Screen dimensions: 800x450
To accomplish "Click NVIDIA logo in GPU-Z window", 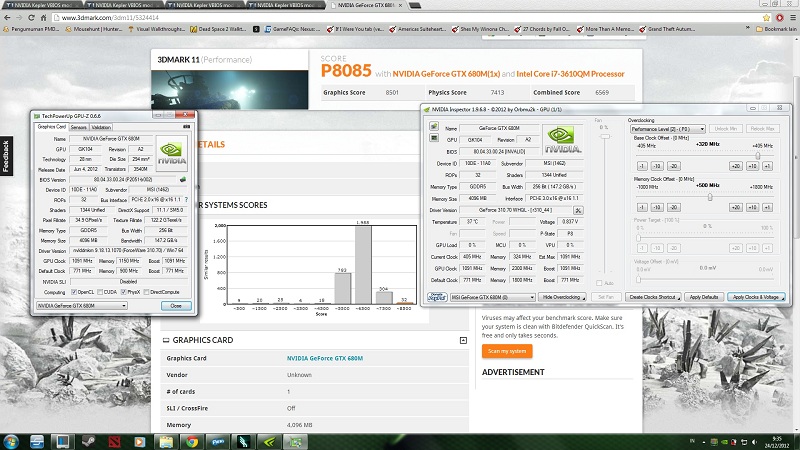I will tap(171, 153).
